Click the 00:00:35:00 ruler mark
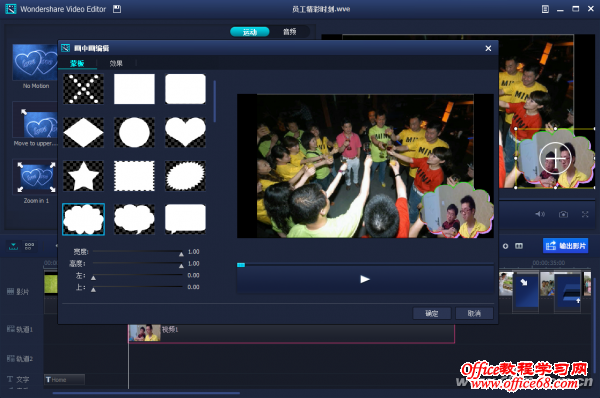 (x=548, y=263)
